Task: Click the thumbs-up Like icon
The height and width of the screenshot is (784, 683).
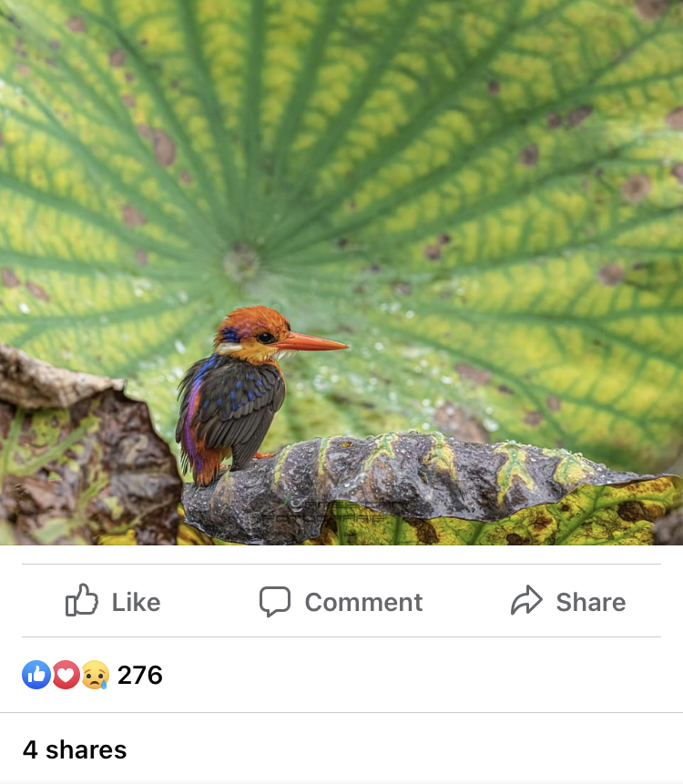Action: pyautogui.click(x=81, y=600)
